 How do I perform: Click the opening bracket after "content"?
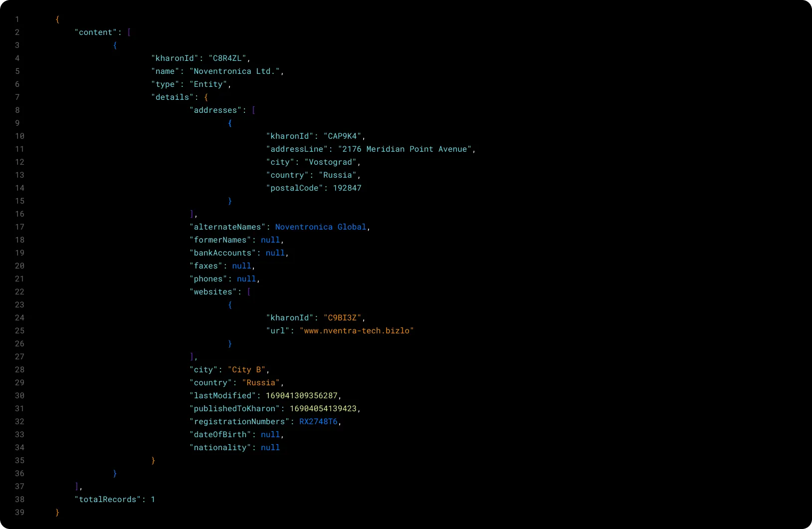click(x=129, y=32)
